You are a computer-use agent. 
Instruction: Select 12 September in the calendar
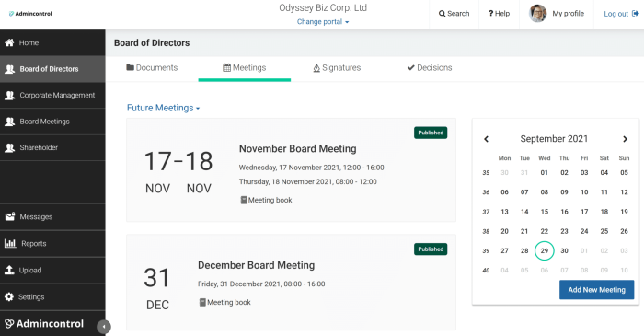tap(624, 192)
